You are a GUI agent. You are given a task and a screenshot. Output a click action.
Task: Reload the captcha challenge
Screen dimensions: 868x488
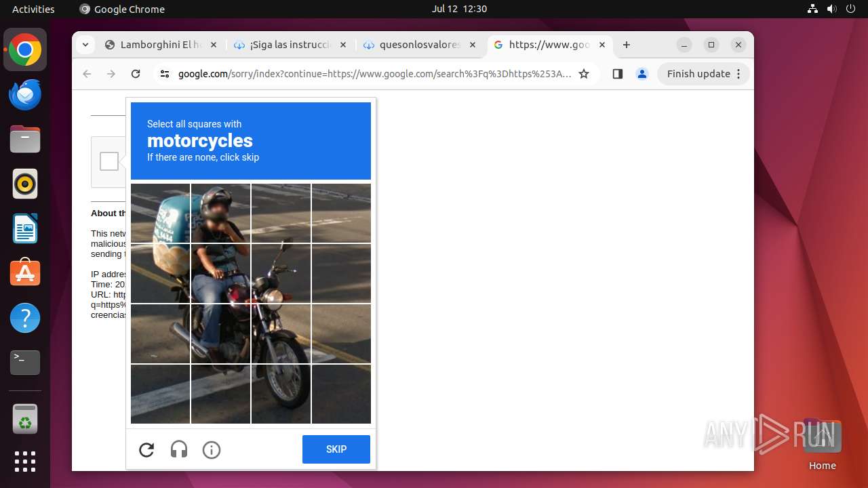pos(146,449)
